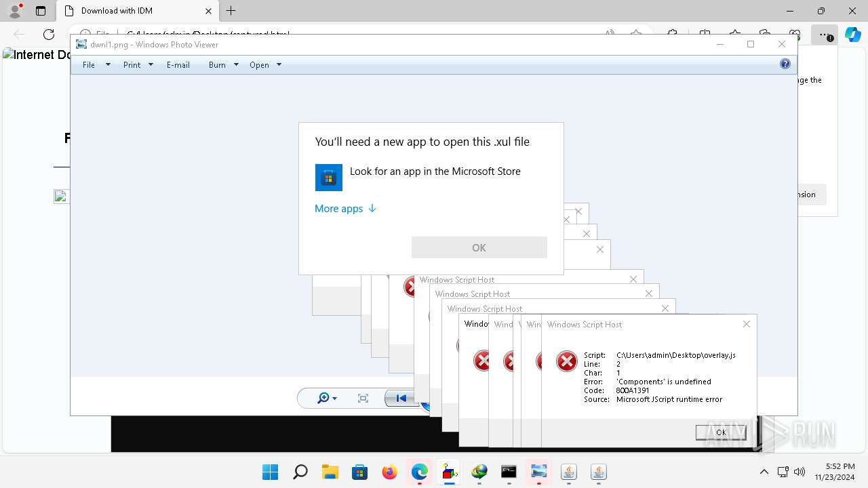The height and width of the screenshot is (488, 868).
Task: Open Edge Settings and more menu
Action: point(823,34)
